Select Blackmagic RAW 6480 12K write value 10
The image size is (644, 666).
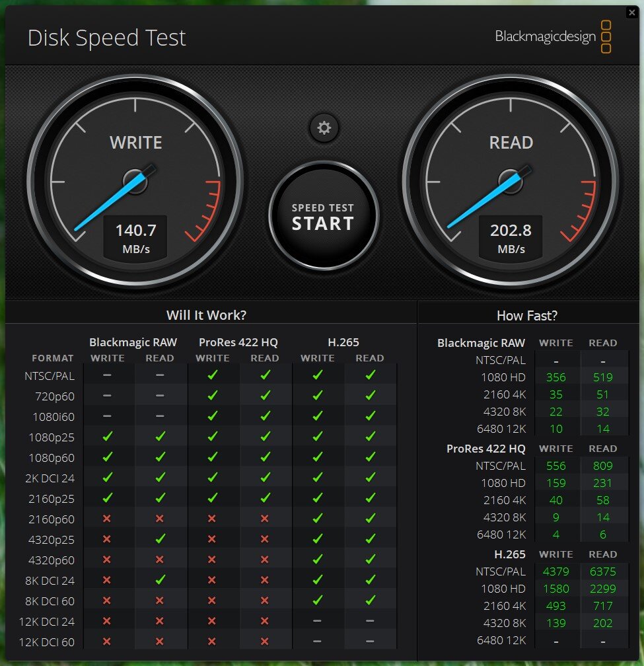click(x=556, y=429)
